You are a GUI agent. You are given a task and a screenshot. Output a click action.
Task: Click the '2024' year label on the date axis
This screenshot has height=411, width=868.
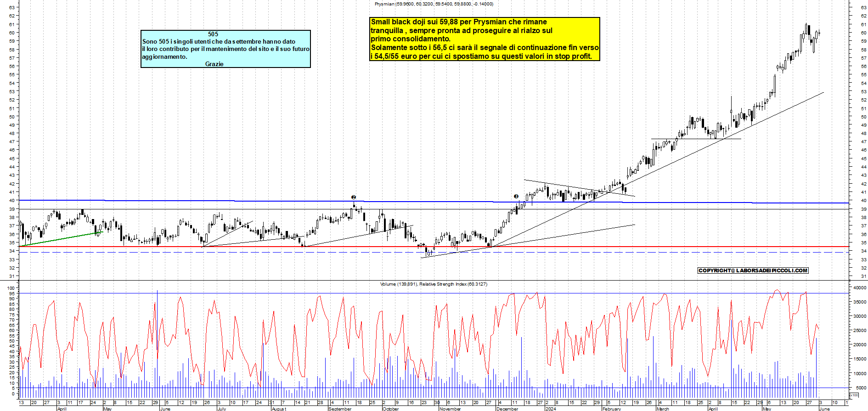pyautogui.click(x=551, y=409)
